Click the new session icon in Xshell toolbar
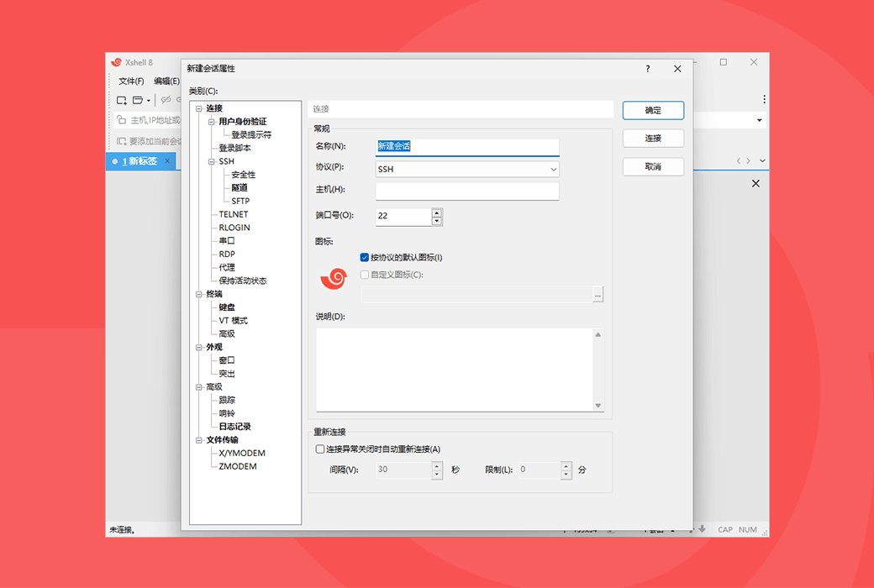 tap(122, 100)
